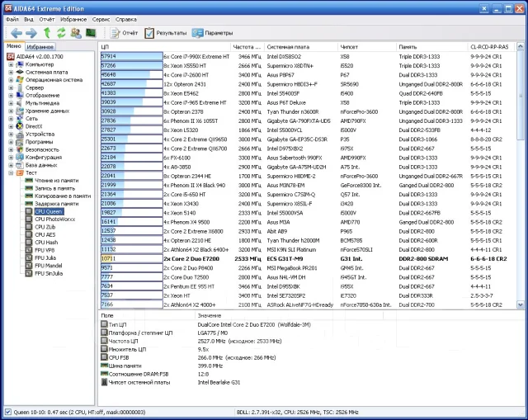Click the green Refresh arrows icon
Viewport: 528px width, 420px height.
pyautogui.click(x=61, y=33)
